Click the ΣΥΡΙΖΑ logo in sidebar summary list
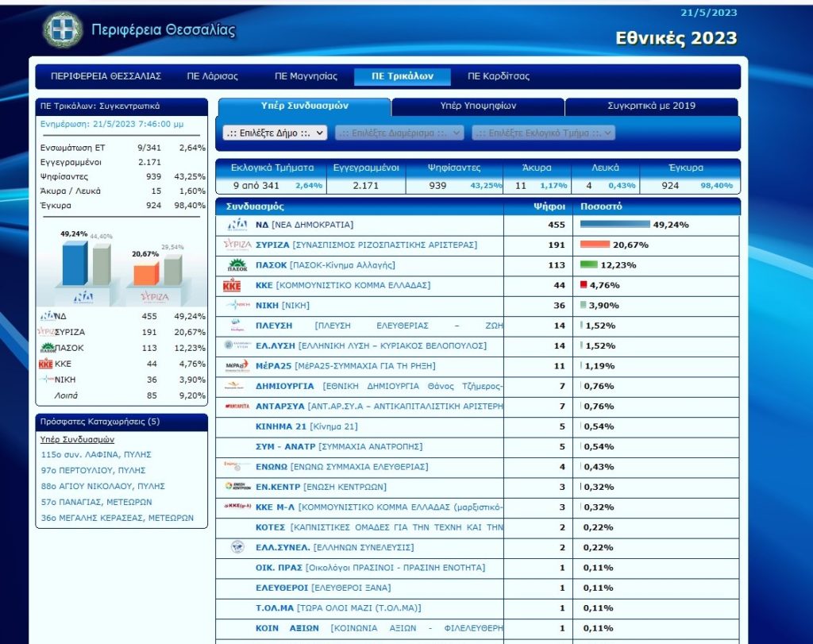This screenshot has height=644, width=813. pos(46,332)
